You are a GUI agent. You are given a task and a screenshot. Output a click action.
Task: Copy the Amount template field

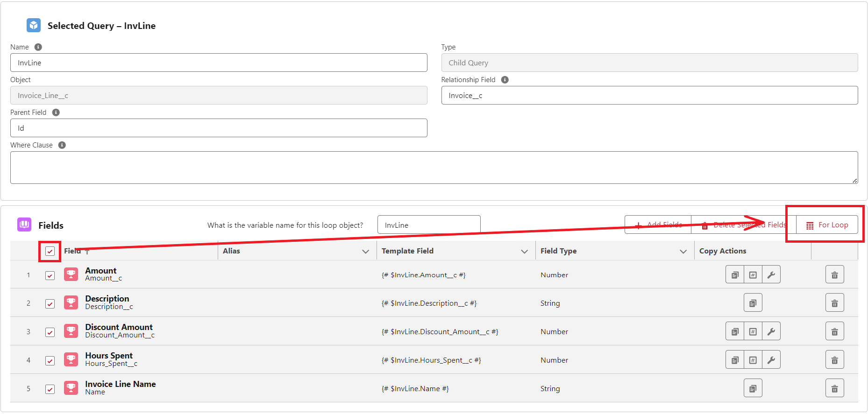click(x=734, y=275)
